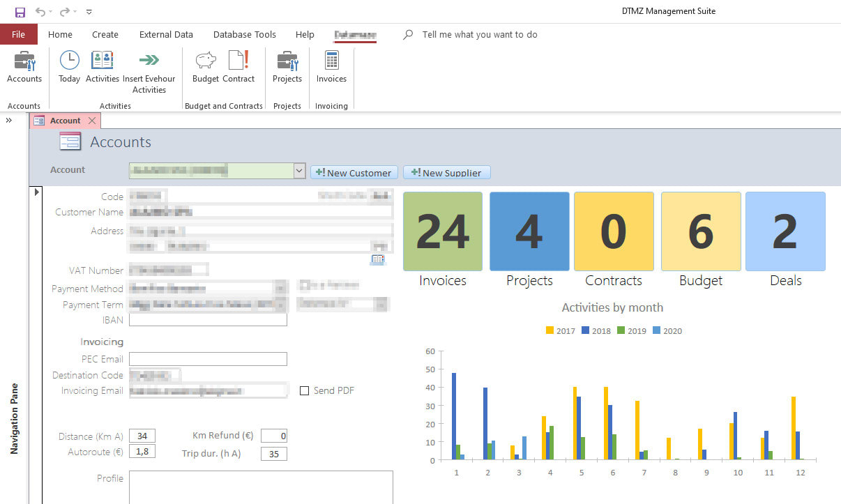
Task: Open the Help ribbon tab
Action: pyautogui.click(x=305, y=34)
